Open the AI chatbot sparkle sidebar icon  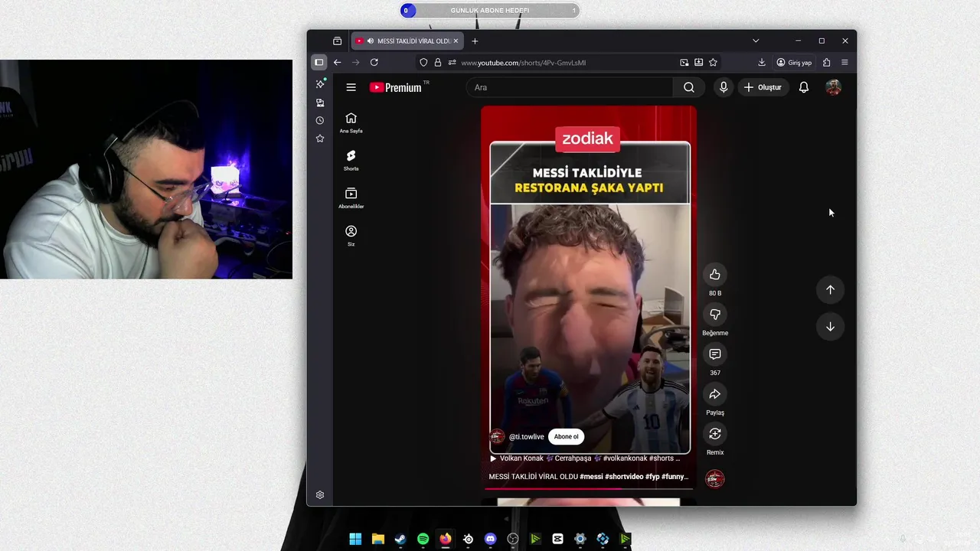[x=320, y=83]
